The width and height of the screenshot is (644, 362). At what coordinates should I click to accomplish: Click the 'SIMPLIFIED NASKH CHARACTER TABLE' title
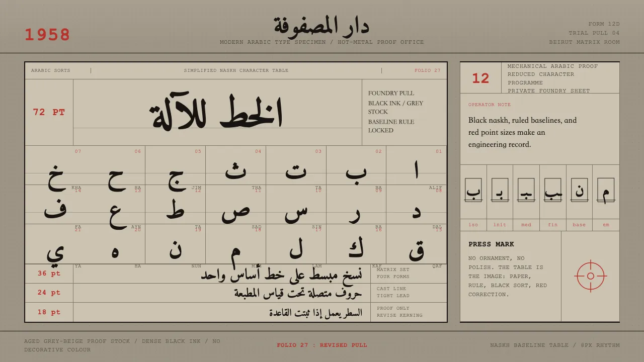(x=236, y=70)
